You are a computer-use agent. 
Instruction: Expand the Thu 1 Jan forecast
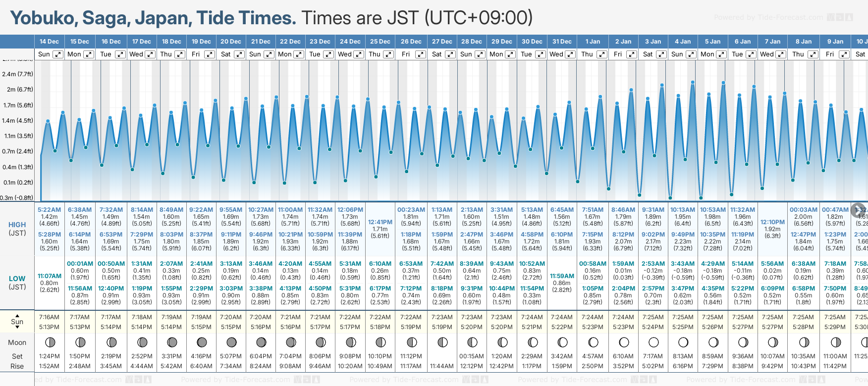tap(601, 54)
